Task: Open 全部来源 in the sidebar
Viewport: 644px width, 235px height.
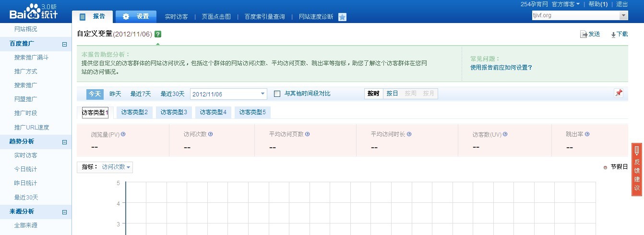Action: [x=25, y=225]
